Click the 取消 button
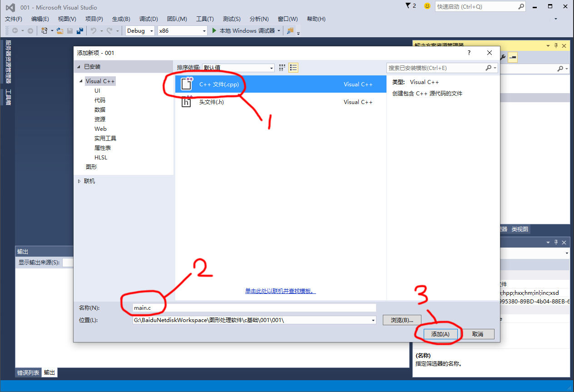 [x=477, y=334]
